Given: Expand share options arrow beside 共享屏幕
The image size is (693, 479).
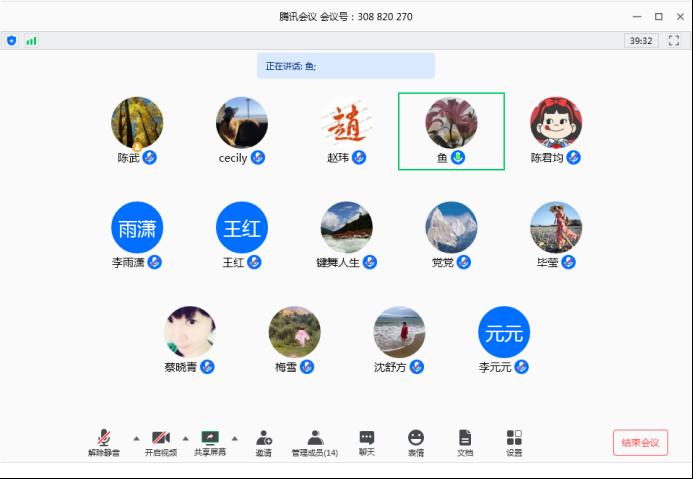Looking at the screenshot, I should tap(235, 438).
